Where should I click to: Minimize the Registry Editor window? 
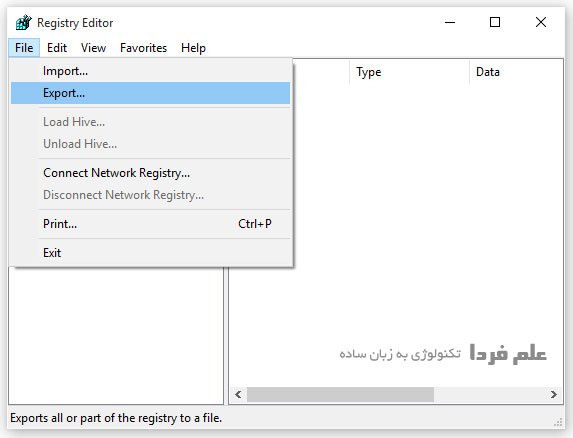[x=450, y=23]
